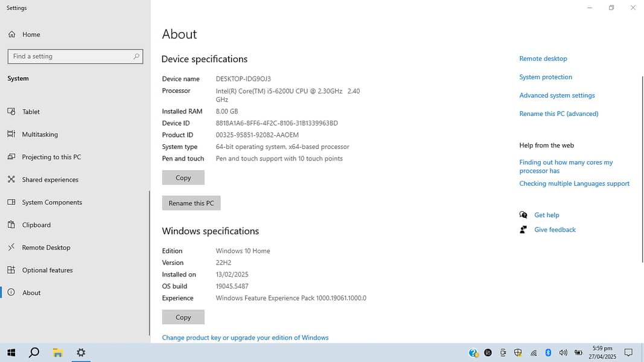Click the sidebar navigation scrollbar
This screenshot has height=362, width=644.
149,264
